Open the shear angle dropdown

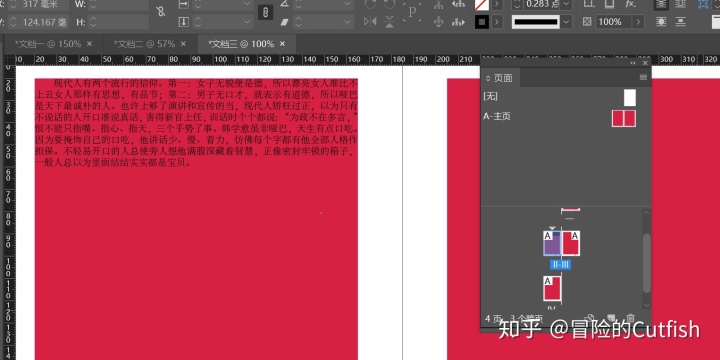(x=348, y=22)
